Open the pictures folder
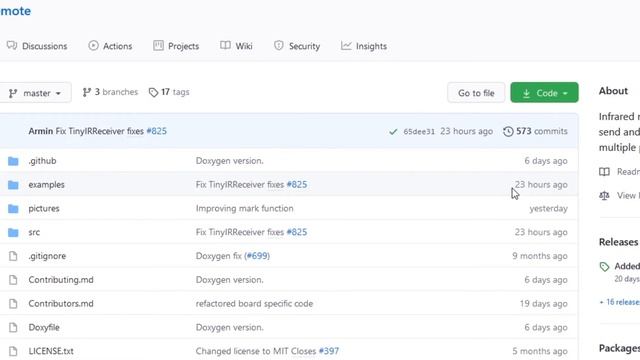This screenshot has height=360, width=640. coord(44,209)
